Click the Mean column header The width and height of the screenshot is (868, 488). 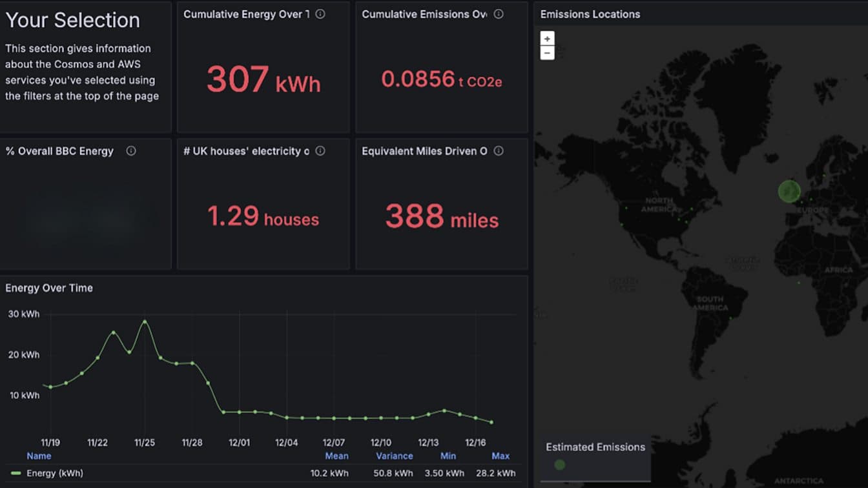[x=336, y=456]
